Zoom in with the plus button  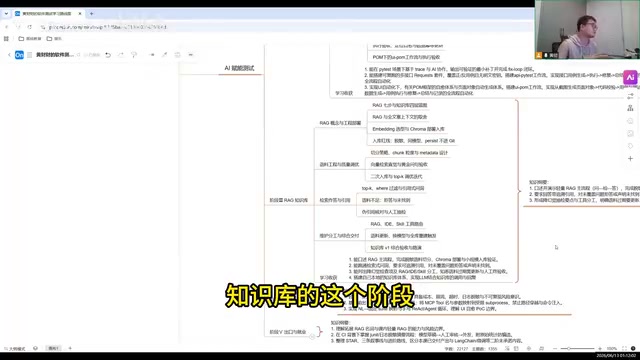pos(600,349)
